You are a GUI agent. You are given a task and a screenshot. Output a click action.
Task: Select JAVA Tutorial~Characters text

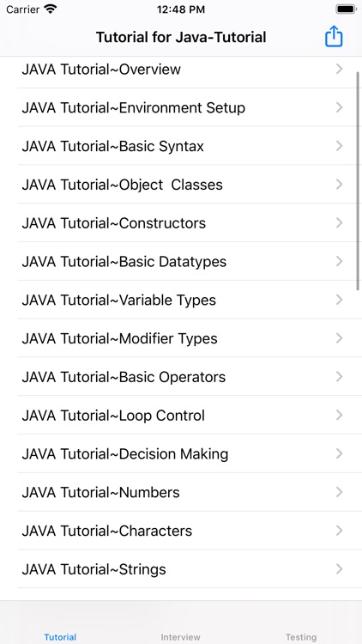tap(106, 531)
